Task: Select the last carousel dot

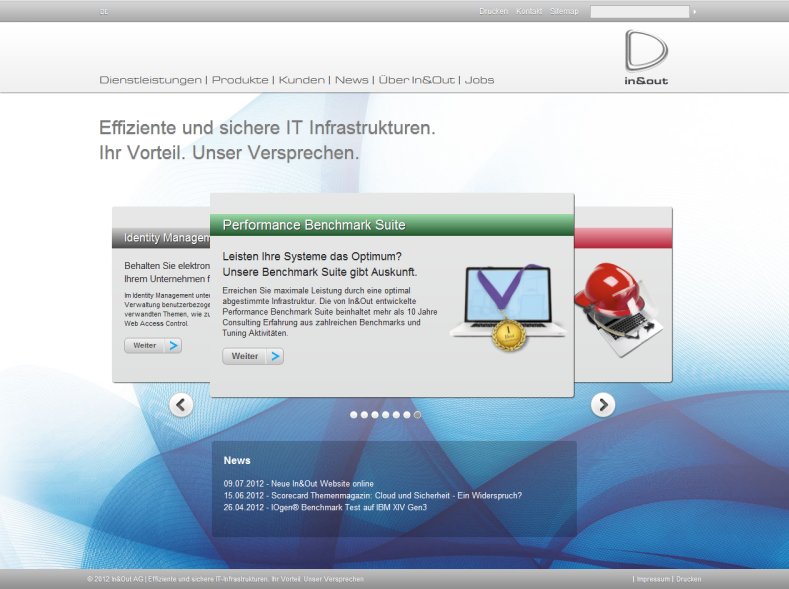Action: pos(418,414)
